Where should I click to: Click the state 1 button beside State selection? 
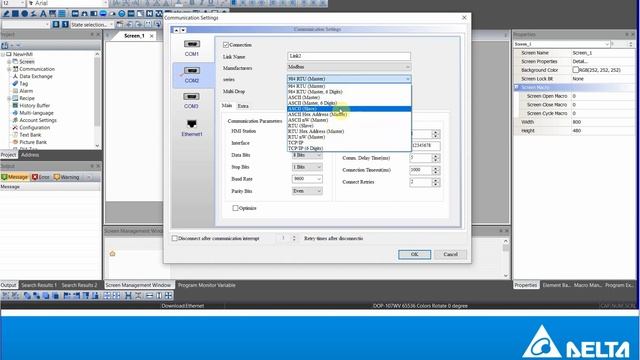[65, 24]
